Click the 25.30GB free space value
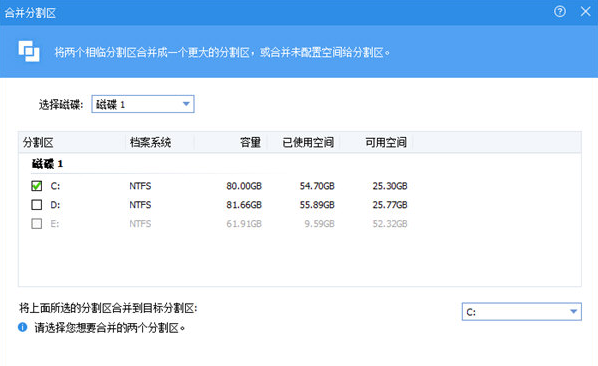 pos(390,186)
